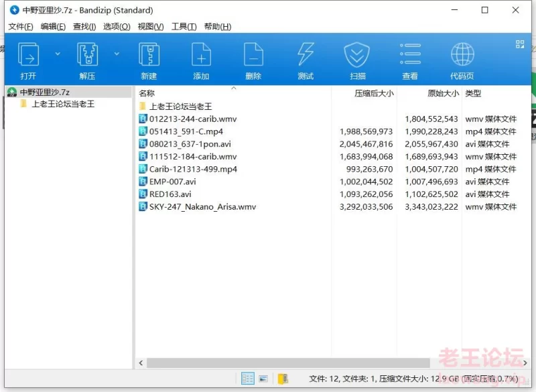Select file 080213_637-1pon.avi
The width and height of the screenshot is (536, 392).
point(190,144)
